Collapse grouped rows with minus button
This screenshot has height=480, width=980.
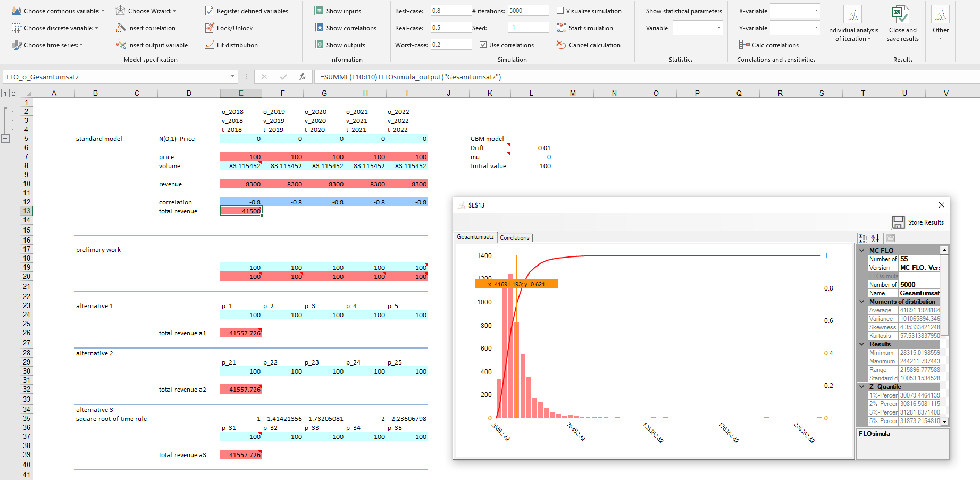tap(5, 139)
